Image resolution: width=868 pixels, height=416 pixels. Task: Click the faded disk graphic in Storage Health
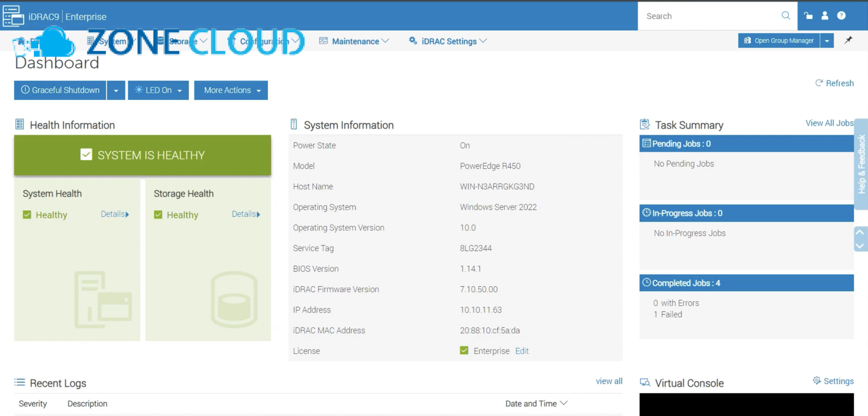pyautogui.click(x=234, y=299)
